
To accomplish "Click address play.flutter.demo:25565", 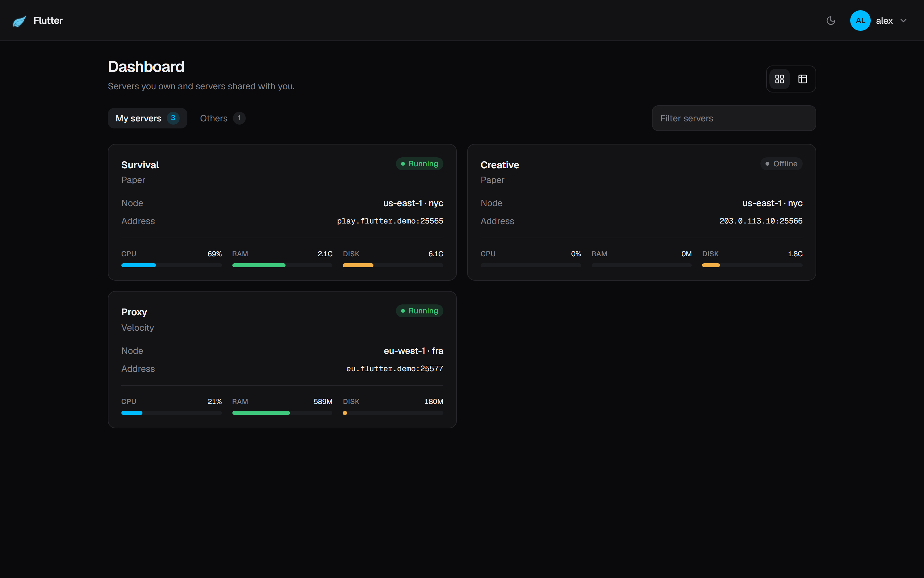I will [x=390, y=221].
